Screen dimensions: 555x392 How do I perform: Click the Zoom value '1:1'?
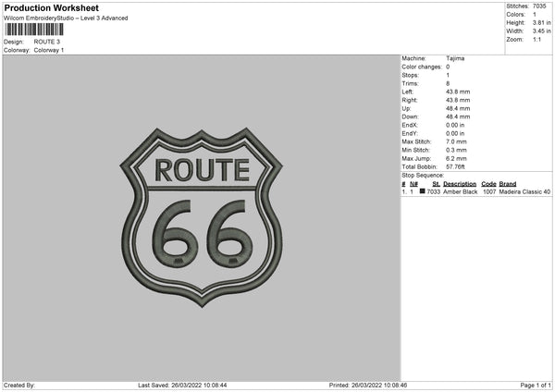pyautogui.click(x=536, y=39)
